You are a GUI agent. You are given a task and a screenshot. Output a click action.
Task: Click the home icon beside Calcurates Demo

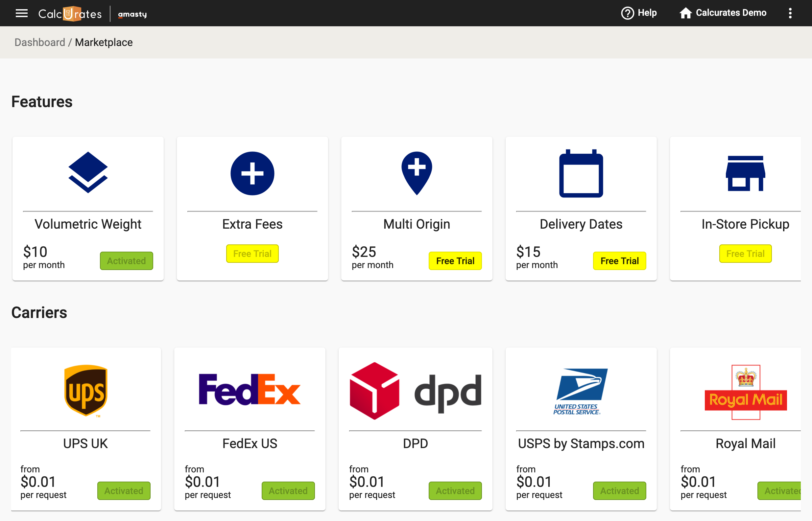tap(685, 13)
